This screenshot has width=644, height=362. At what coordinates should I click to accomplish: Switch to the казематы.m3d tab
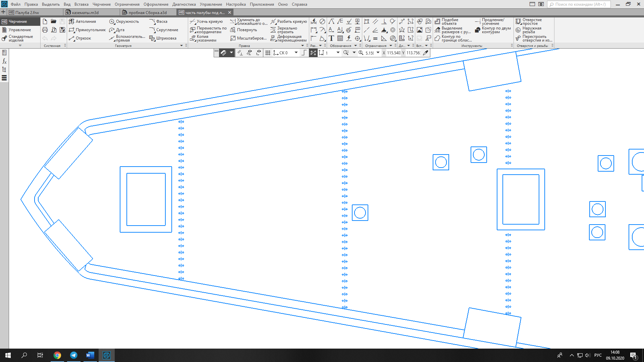point(85,12)
